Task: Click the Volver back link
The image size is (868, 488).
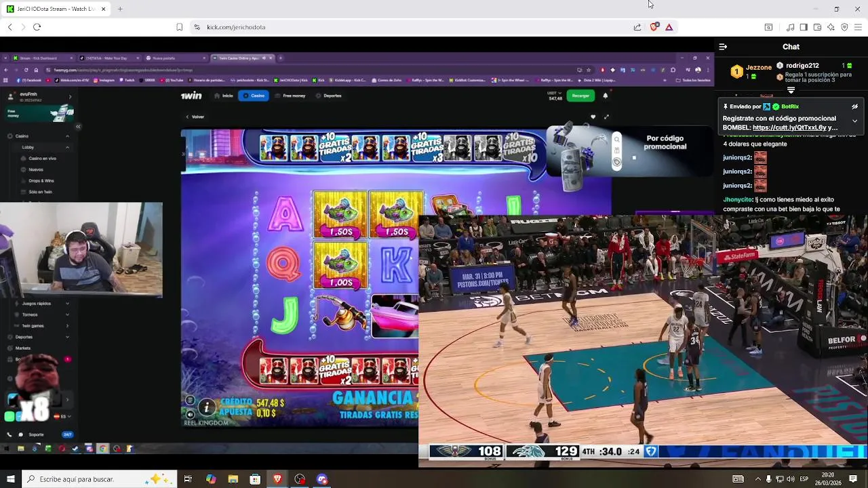Action: (x=195, y=117)
